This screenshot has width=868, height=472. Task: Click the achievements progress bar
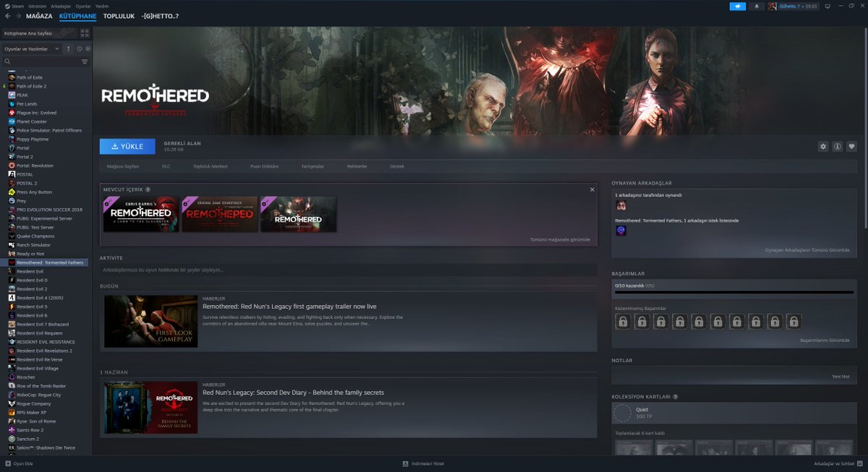click(x=734, y=293)
